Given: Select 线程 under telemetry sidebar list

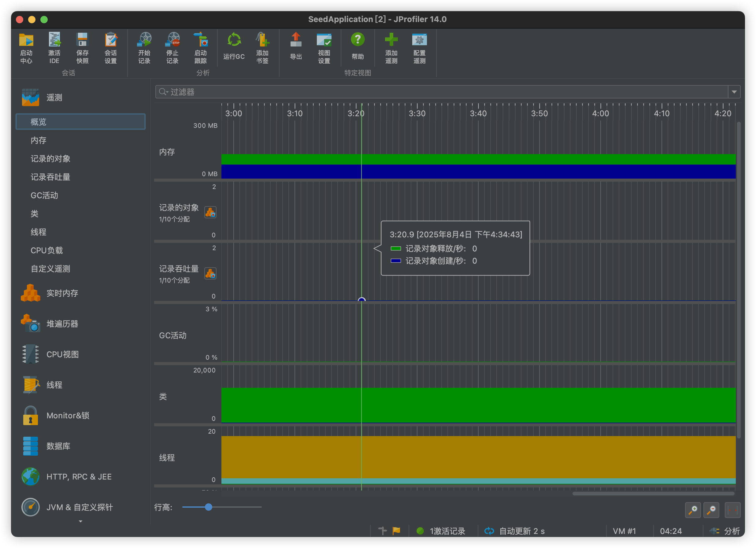Looking at the screenshot, I should [38, 232].
